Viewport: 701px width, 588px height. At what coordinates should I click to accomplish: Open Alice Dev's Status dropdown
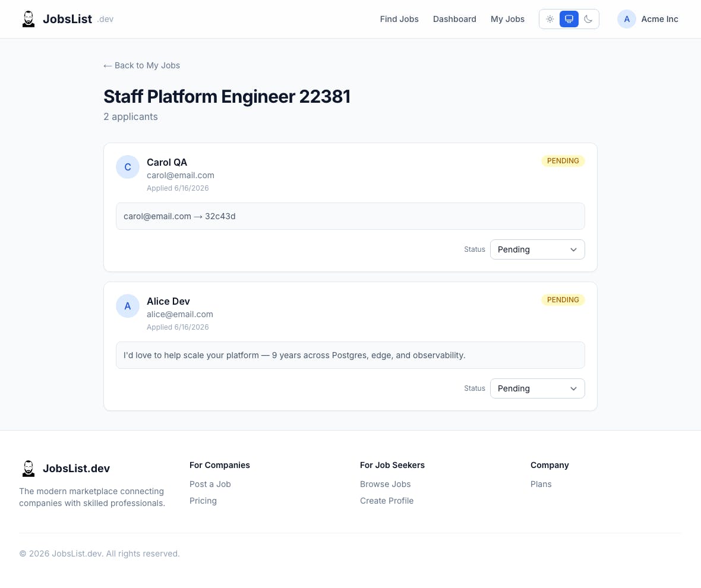[538, 388]
